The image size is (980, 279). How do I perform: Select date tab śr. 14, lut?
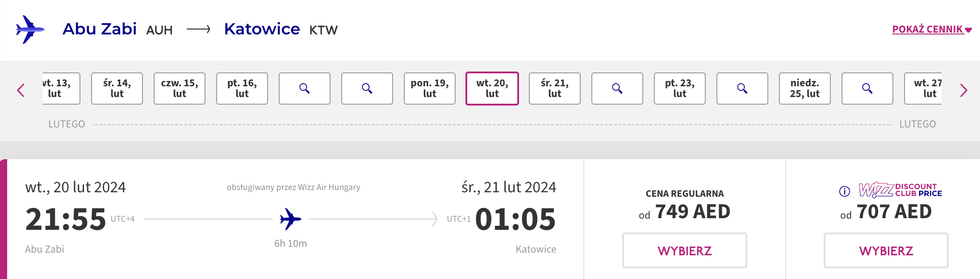point(117,89)
